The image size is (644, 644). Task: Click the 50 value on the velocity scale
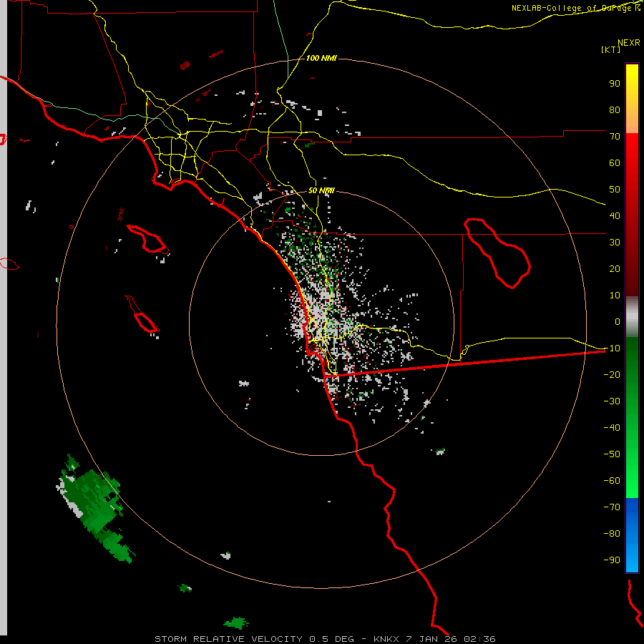tap(615, 190)
